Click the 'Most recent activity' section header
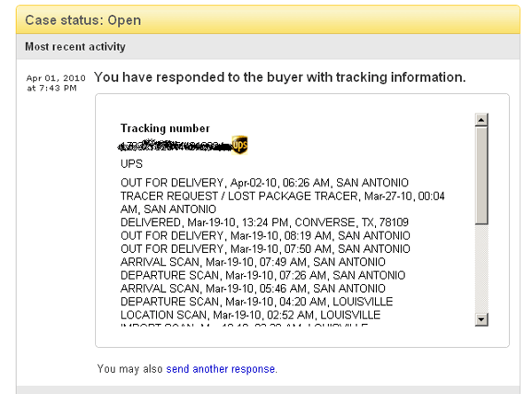Image resolution: width=532 pixels, height=394 pixels. click(75, 46)
